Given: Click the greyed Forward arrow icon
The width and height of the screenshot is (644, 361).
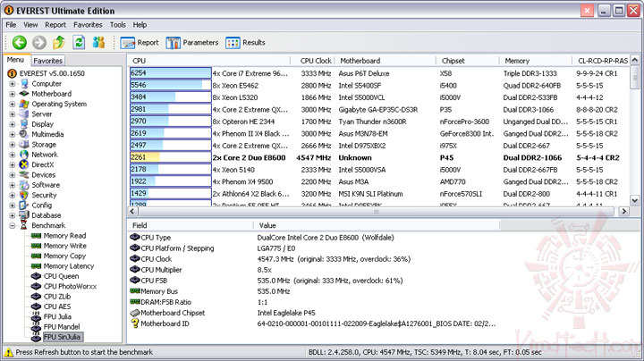Looking at the screenshot, I should click(x=39, y=42).
